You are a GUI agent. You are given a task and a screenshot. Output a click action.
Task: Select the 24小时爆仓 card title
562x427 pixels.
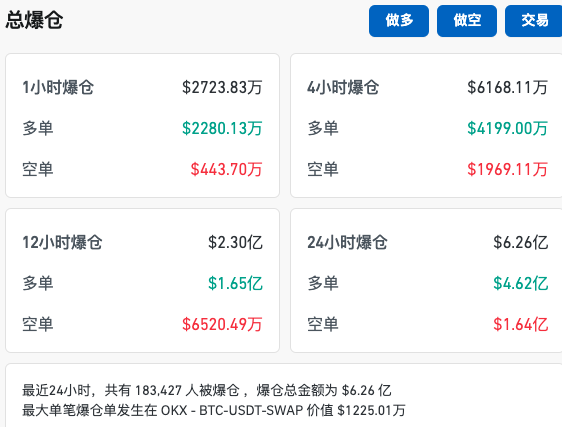point(347,242)
